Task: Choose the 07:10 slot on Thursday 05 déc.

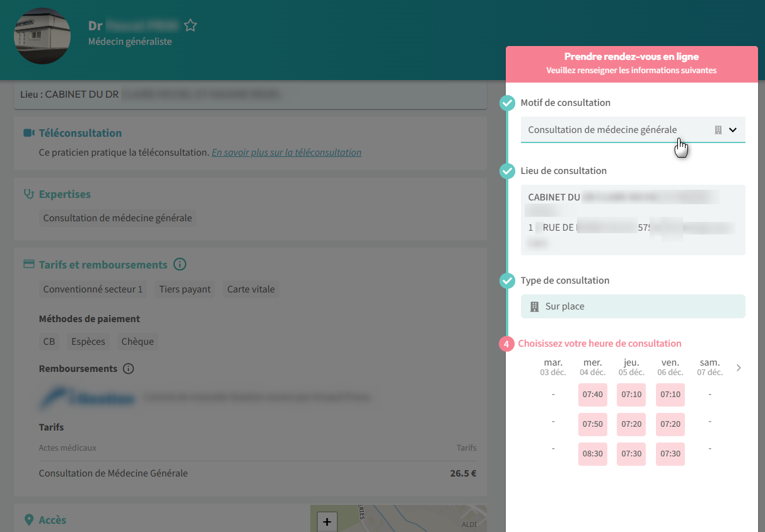Action: point(631,395)
